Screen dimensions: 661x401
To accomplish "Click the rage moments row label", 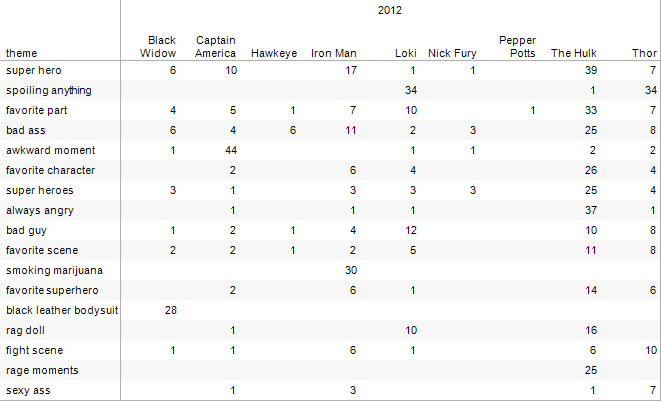I will pyautogui.click(x=42, y=370).
